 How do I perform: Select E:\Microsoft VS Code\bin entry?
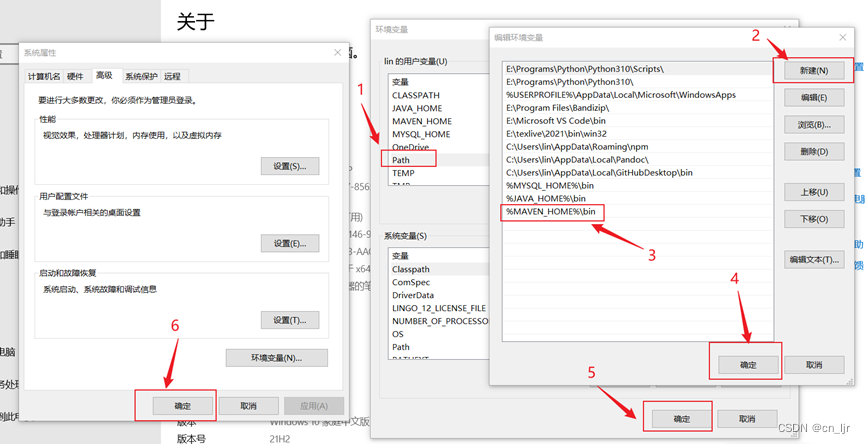point(638,121)
